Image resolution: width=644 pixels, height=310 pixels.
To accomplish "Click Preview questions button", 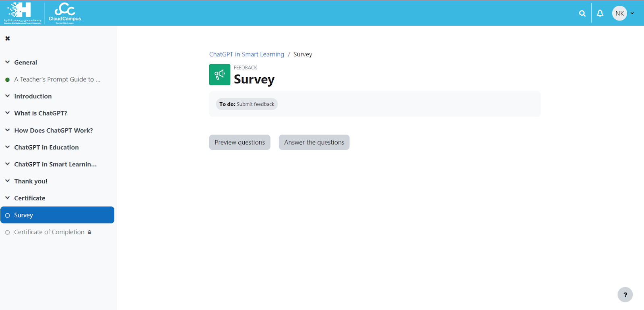I will click(x=239, y=142).
